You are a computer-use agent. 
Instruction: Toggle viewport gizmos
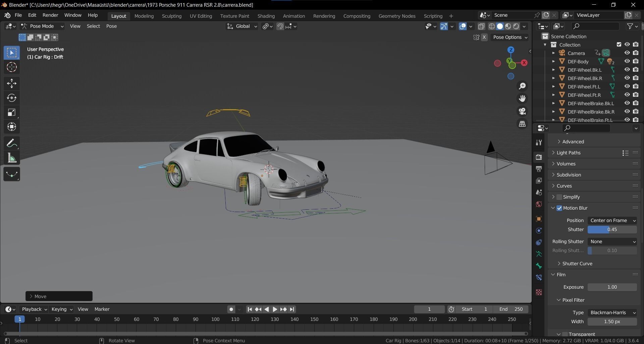tap(444, 26)
